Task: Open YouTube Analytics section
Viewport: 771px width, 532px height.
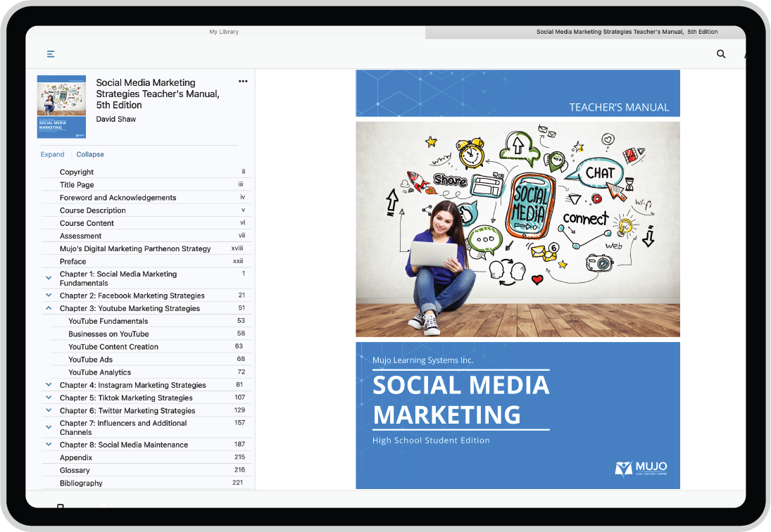Action: (x=151, y=372)
